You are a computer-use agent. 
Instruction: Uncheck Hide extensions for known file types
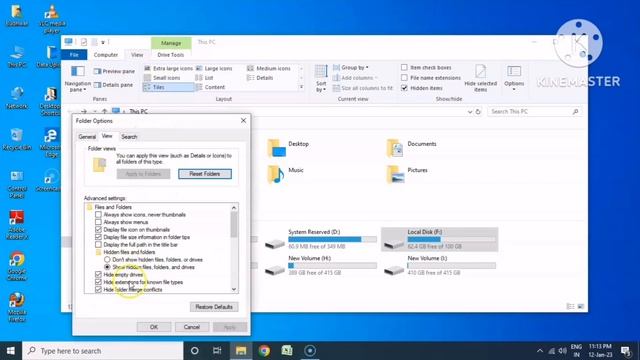pyautogui.click(x=98, y=282)
